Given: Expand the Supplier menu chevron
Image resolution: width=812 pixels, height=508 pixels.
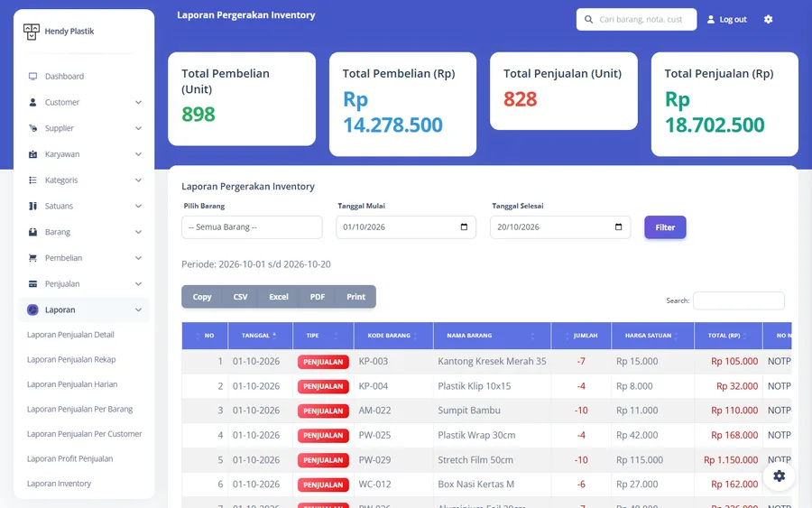Looking at the screenshot, I should [x=138, y=128].
